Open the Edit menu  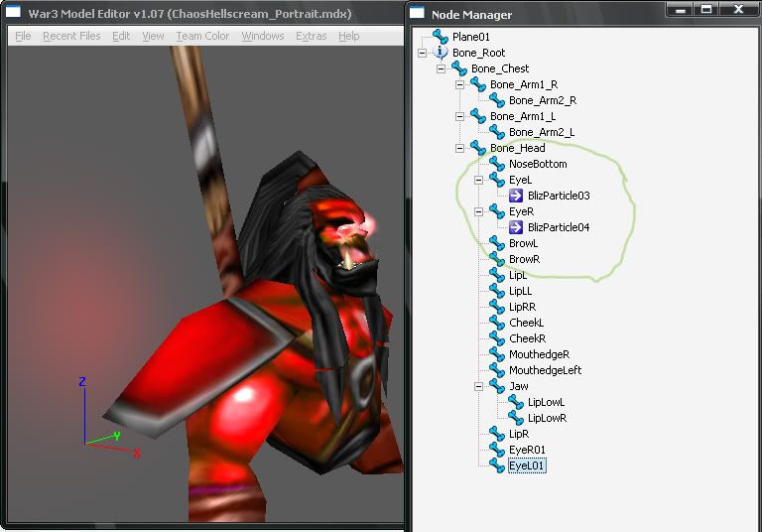[121, 36]
